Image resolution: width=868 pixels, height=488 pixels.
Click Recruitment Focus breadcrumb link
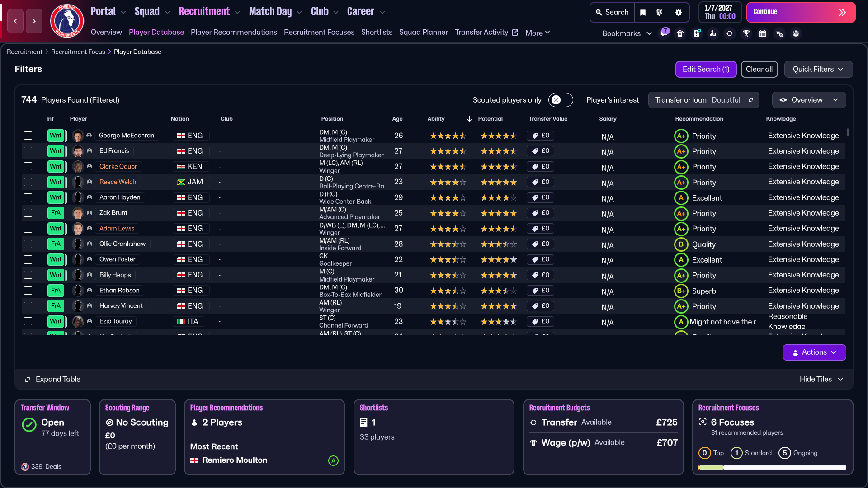click(78, 52)
